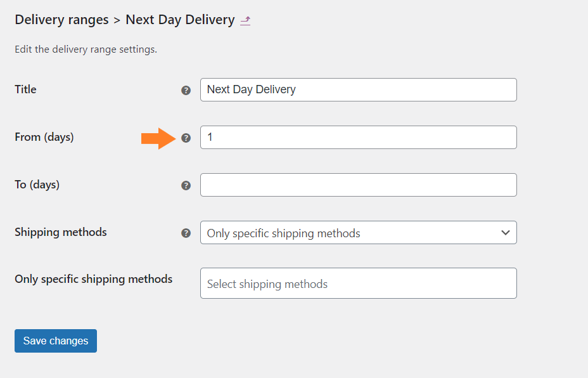This screenshot has height=378, width=588.
Task: Click the help icon beside From (days)
Action: (186, 138)
